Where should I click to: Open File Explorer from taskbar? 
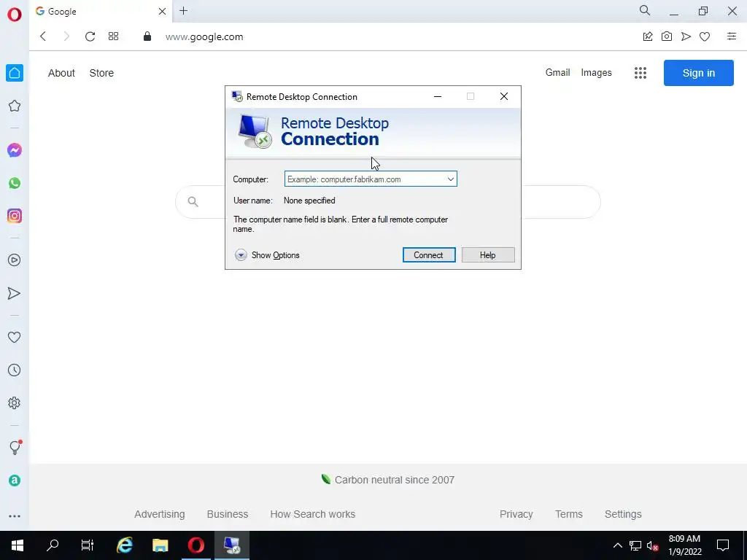pyautogui.click(x=160, y=545)
